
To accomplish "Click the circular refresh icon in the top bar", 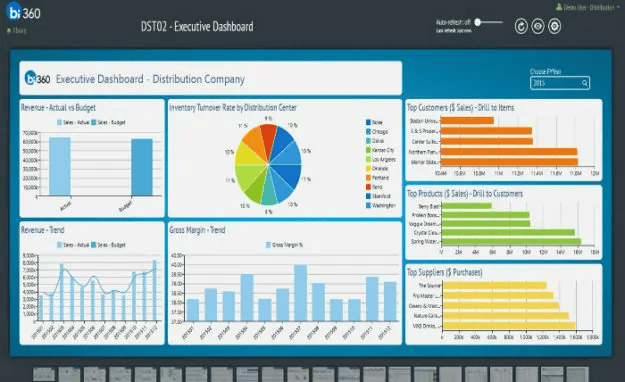I will click(x=521, y=26).
